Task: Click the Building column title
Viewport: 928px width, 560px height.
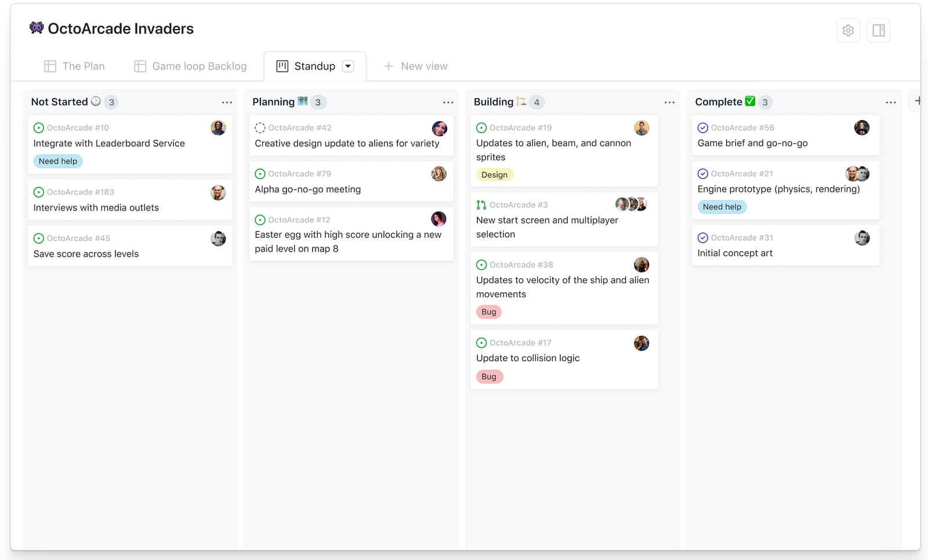Action: point(494,102)
